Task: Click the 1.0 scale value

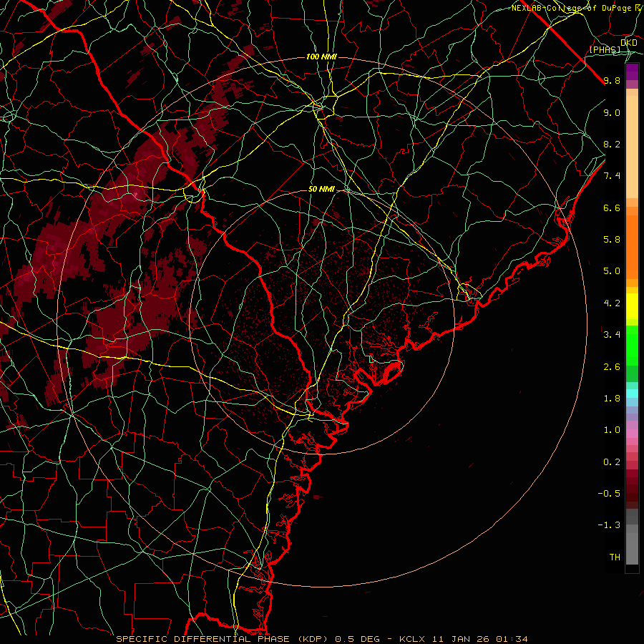Action: pos(612,430)
